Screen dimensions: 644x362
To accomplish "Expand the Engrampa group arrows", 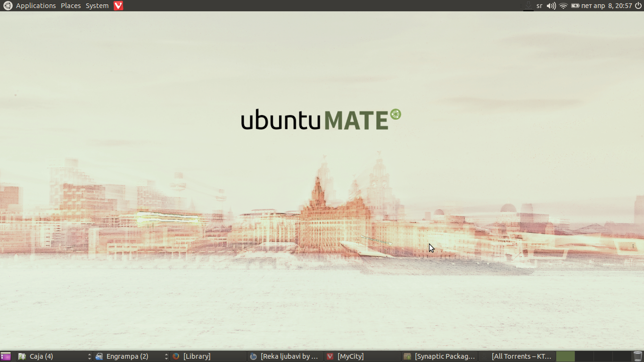I will point(166,356).
